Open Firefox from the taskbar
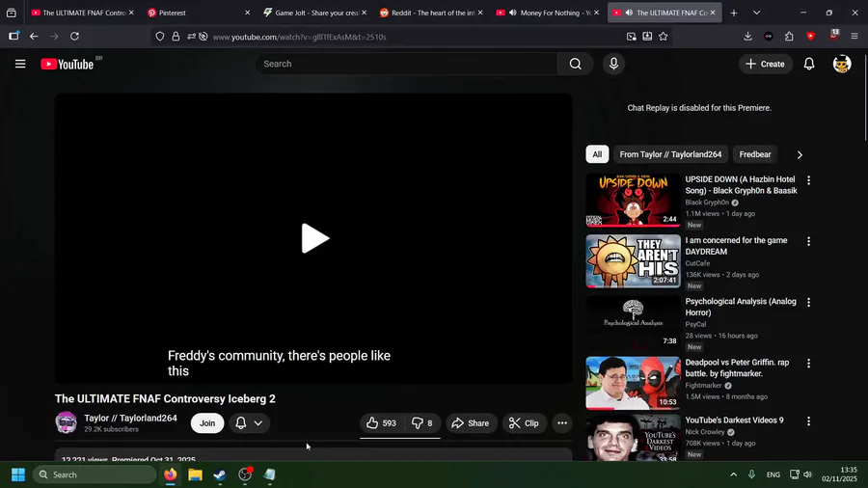The width and height of the screenshot is (868, 488). click(170, 474)
